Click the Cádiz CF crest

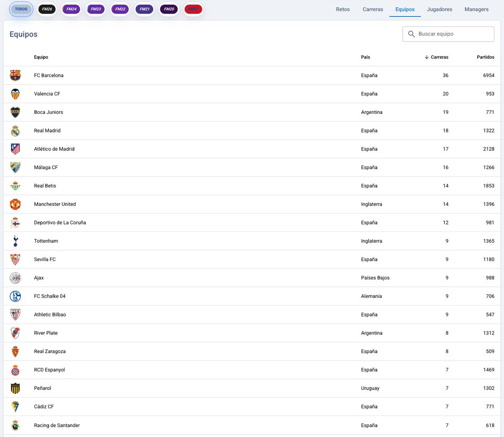15,406
